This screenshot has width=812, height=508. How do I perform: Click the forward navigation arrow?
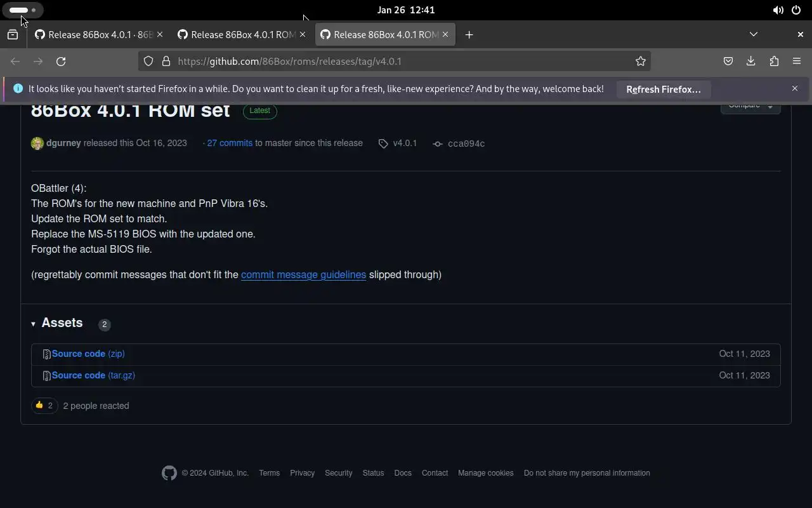pos(38,62)
